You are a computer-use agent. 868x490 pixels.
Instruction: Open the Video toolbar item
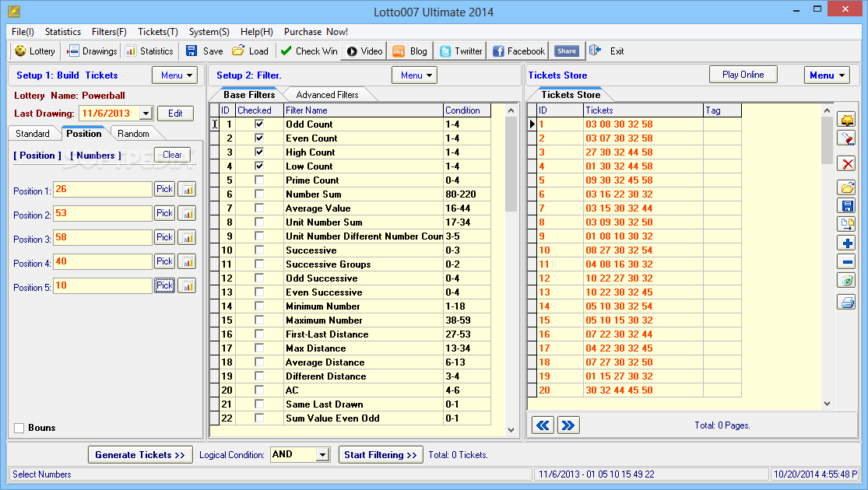364,51
